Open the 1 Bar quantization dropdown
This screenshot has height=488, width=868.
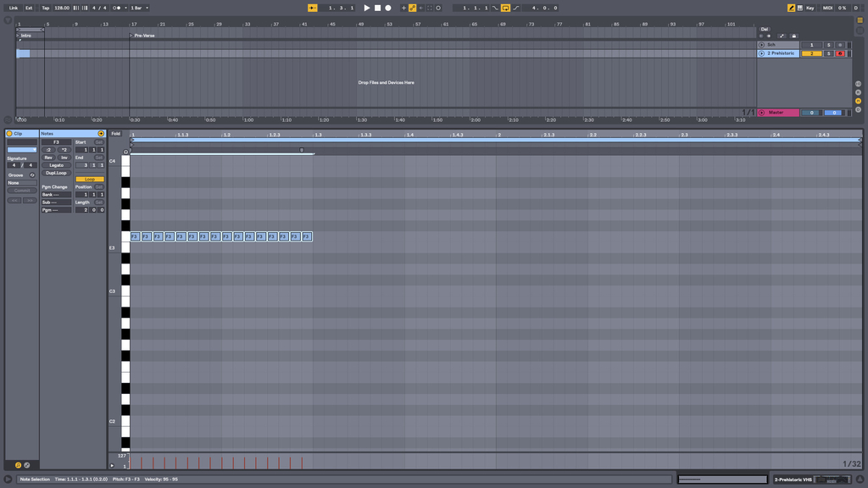pos(140,7)
